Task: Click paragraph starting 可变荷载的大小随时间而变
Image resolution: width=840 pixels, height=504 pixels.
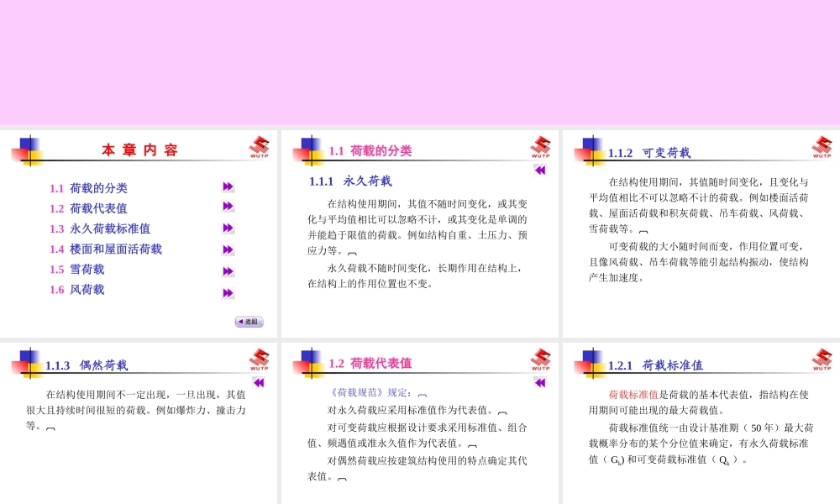Action: [699, 262]
